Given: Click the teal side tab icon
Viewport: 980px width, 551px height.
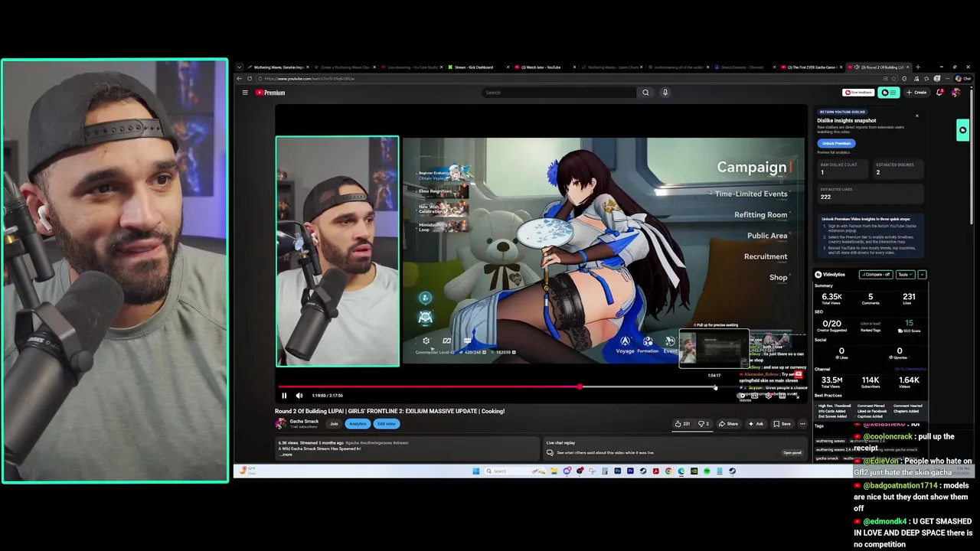Looking at the screenshot, I should coord(962,130).
